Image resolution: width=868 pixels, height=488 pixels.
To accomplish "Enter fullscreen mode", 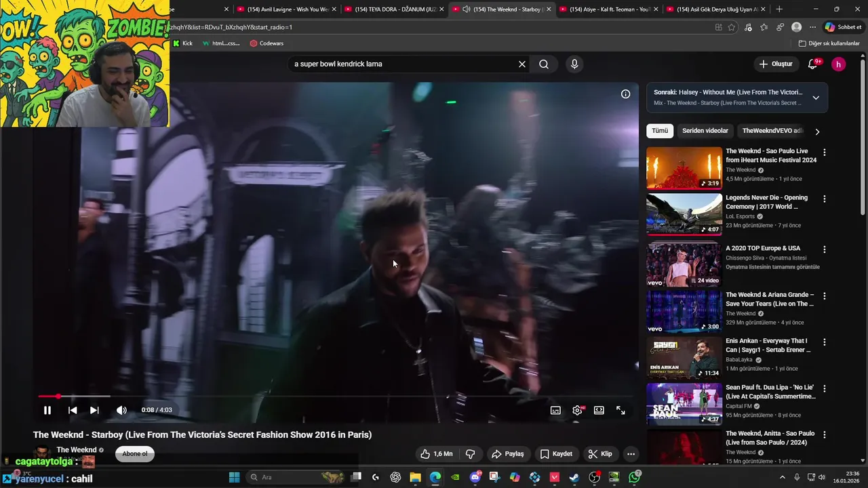I will 620,410.
